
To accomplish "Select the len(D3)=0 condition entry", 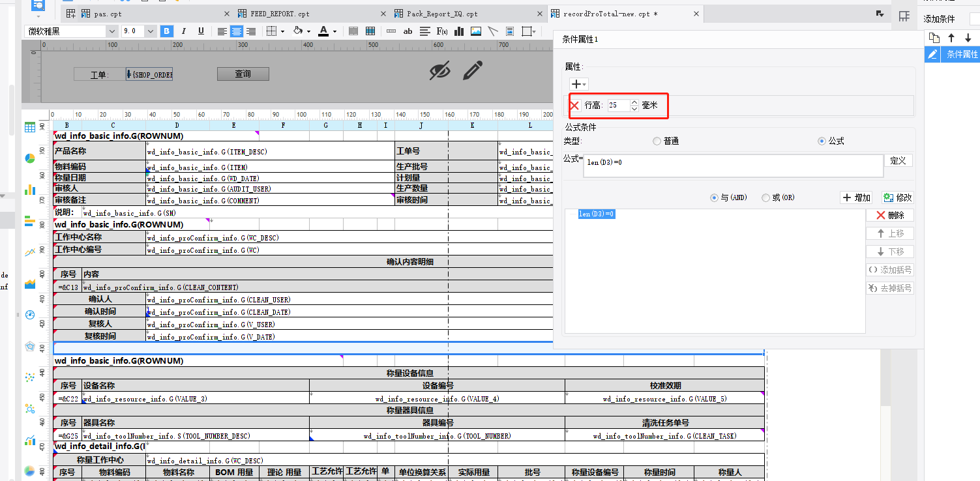I will click(x=597, y=214).
